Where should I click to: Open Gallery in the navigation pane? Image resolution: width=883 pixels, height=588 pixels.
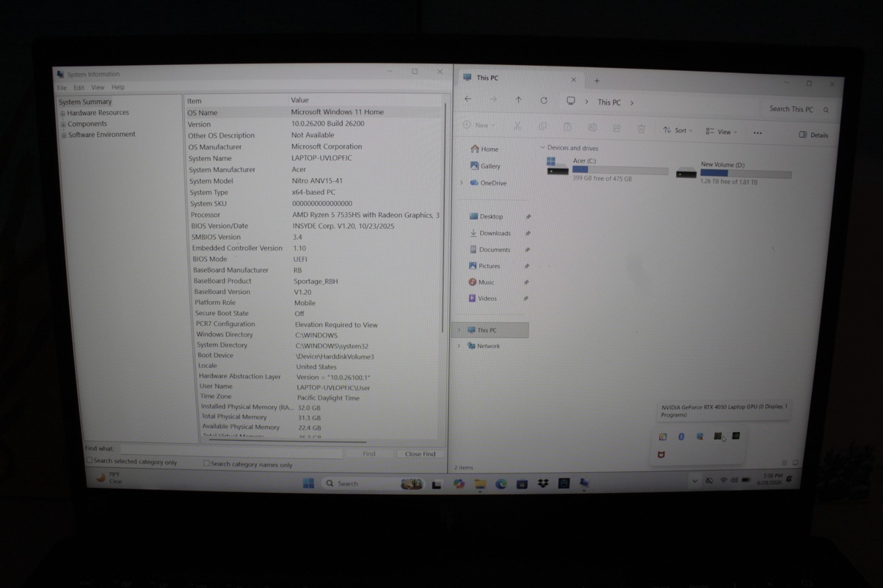486,165
